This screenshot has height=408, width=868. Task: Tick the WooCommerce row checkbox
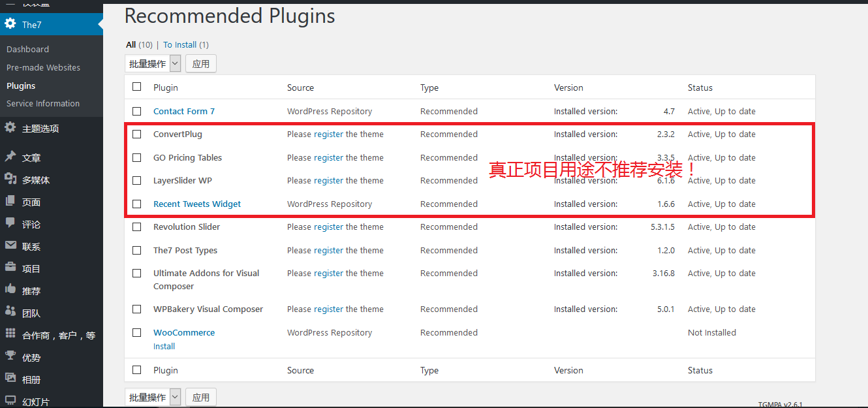(x=136, y=332)
